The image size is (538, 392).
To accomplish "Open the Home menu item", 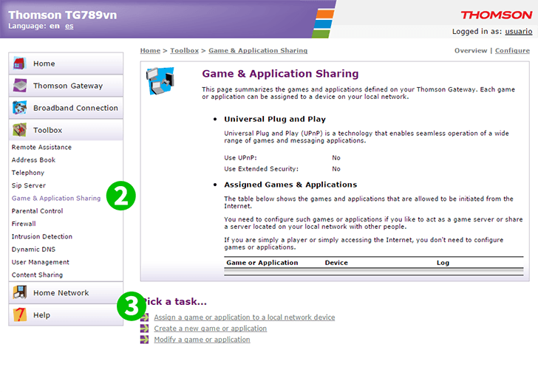I will point(66,63).
